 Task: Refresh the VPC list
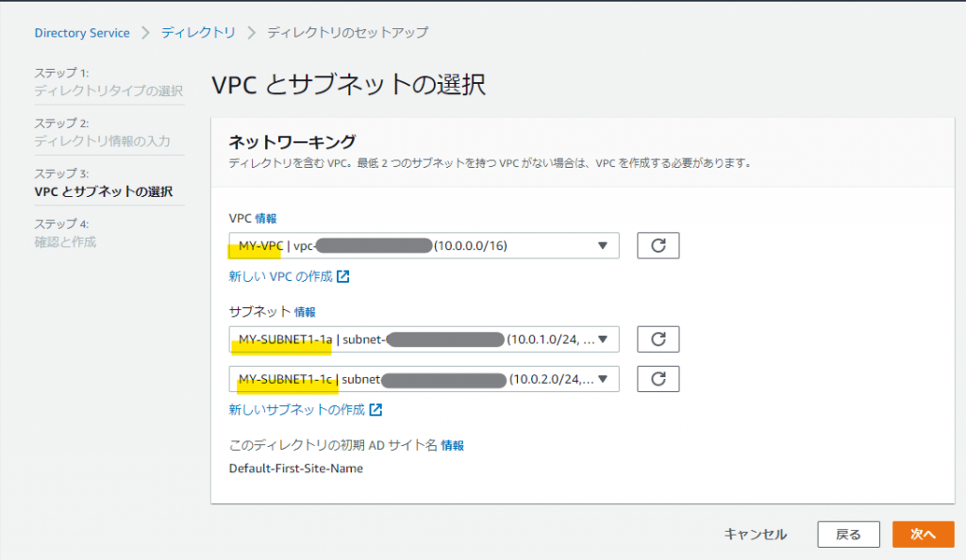658,246
